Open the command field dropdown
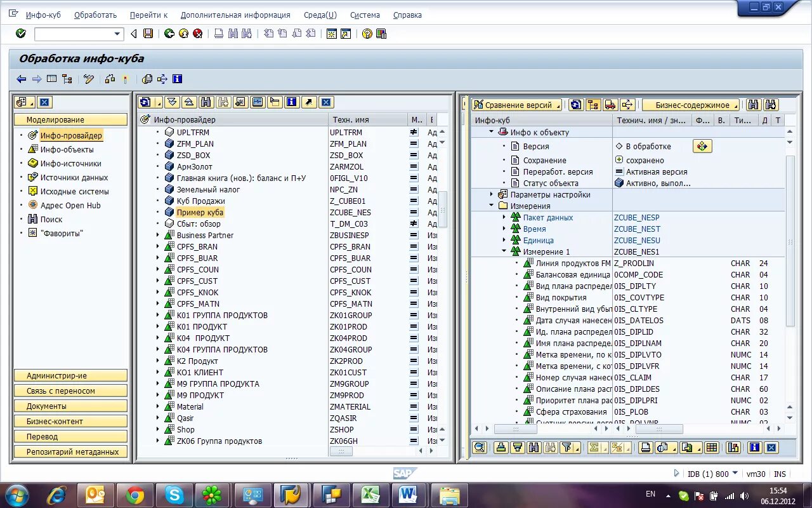This screenshot has height=508, width=812. click(x=117, y=34)
